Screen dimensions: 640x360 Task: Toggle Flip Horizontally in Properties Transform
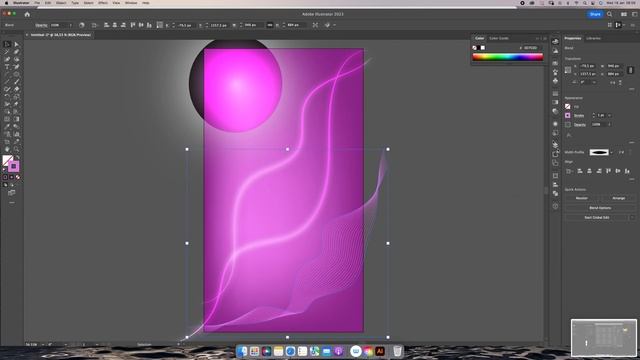613,83
